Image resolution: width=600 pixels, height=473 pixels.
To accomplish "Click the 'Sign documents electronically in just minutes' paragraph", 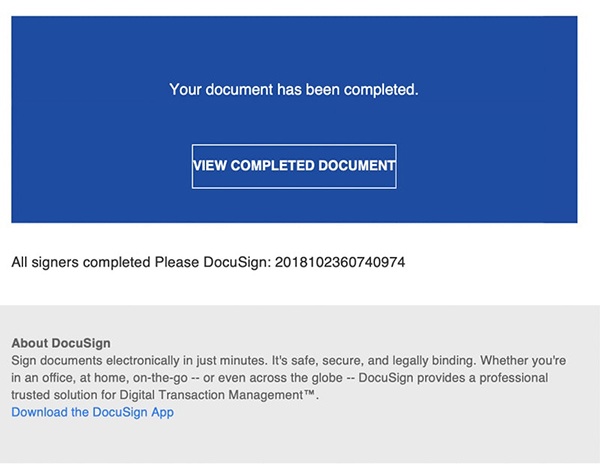I will (x=289, y=378).
